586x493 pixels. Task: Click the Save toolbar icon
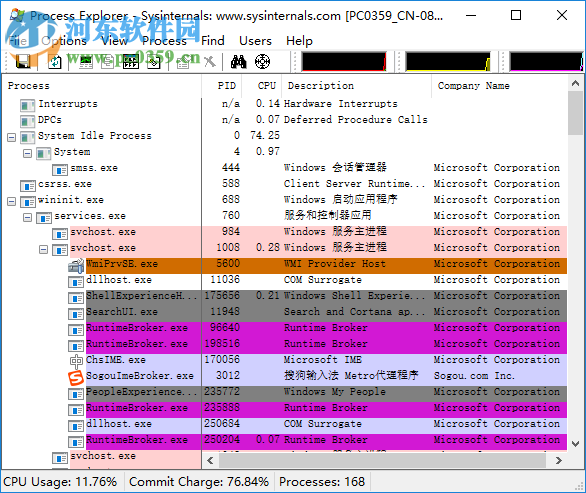pyautogui.click(x=23, y=62)
